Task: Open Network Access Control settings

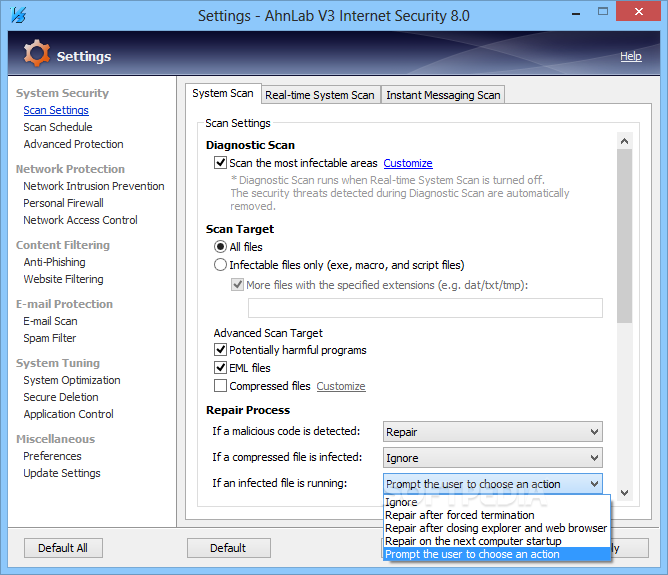Action: coord(81,220)
